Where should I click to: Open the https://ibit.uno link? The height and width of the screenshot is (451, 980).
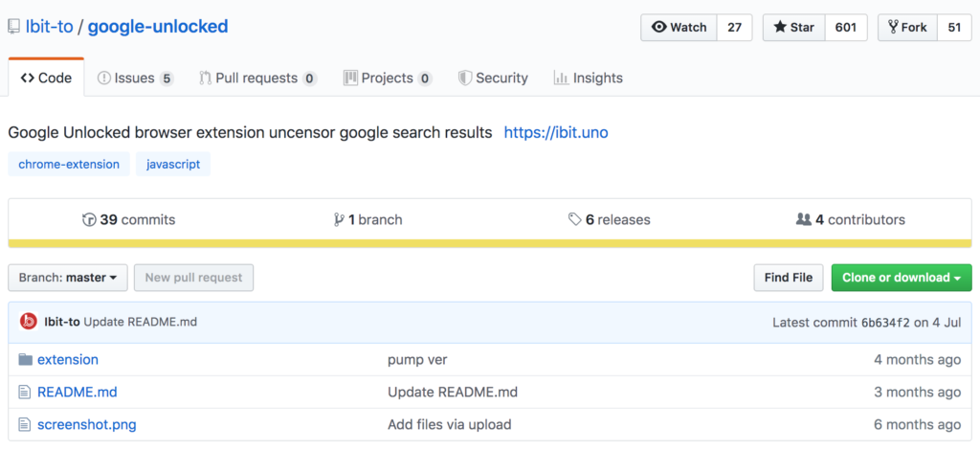(x=556, y=132)
